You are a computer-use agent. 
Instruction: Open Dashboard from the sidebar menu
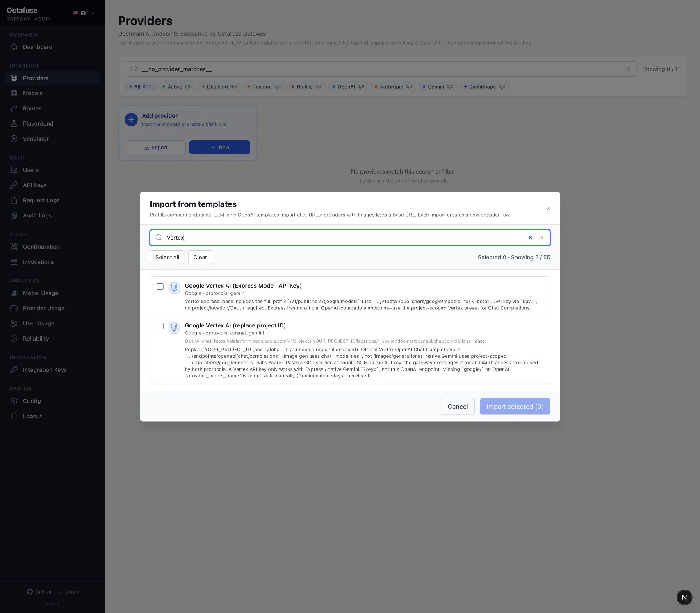52,47
